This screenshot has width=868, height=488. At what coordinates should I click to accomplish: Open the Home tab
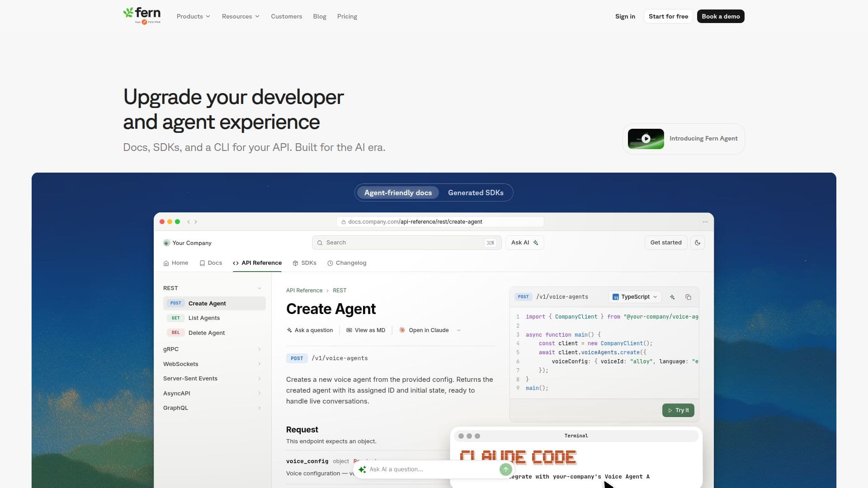175,263
